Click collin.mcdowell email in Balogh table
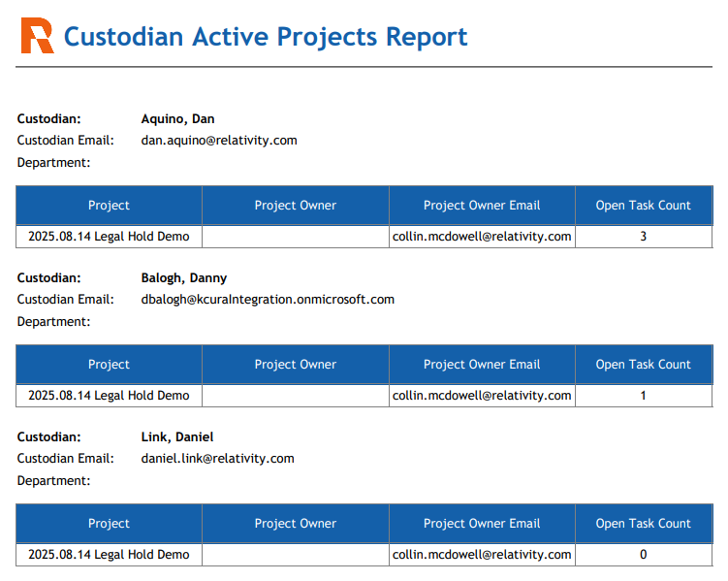The image size is (728, 581). [x=482, y=396]
